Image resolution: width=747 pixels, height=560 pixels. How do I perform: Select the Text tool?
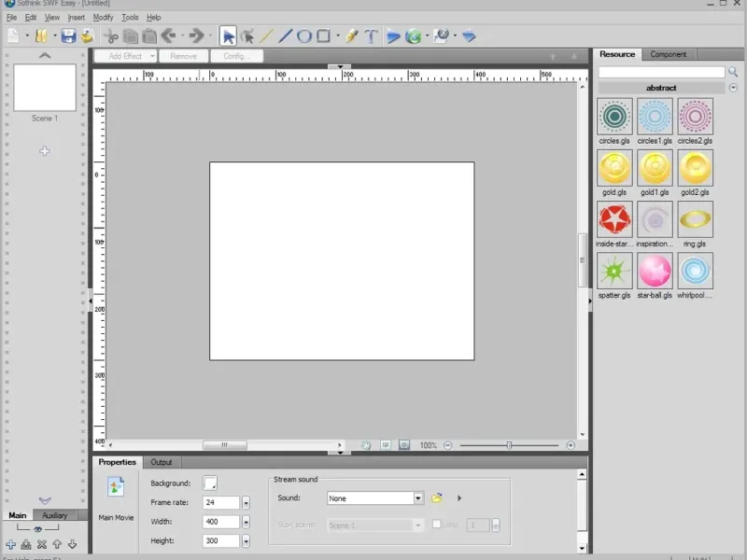pyautogui.click(x=371, y=36)
